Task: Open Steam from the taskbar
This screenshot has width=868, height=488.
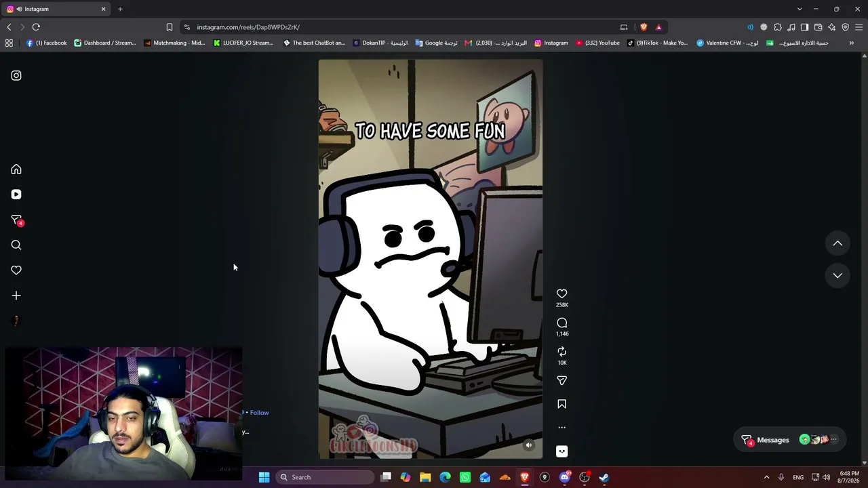Action: click(x=604, y=477)
